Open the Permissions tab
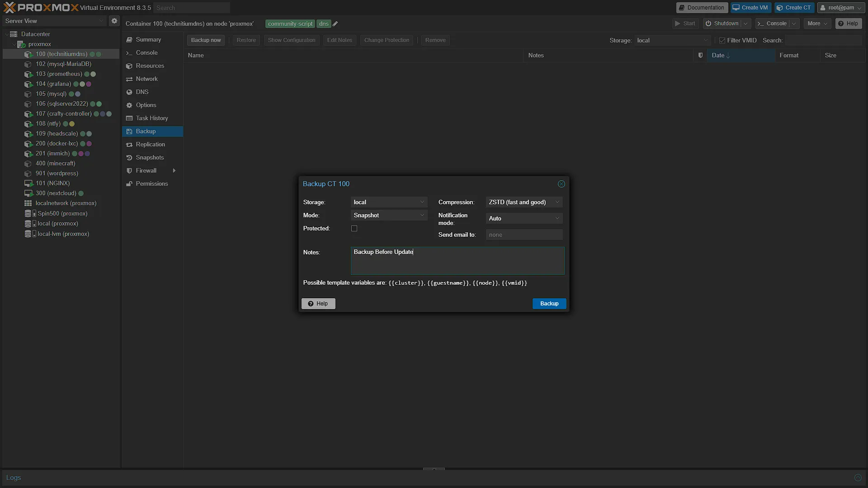This screenshot has height=488, width=868. [152, 184]
